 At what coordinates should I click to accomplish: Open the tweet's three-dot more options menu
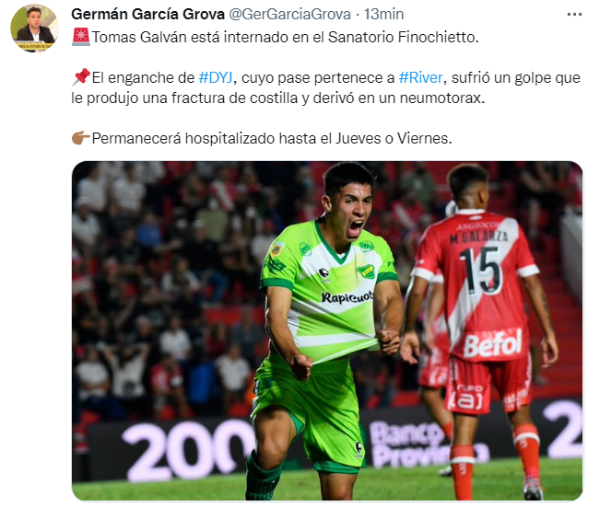coord(574,15)
